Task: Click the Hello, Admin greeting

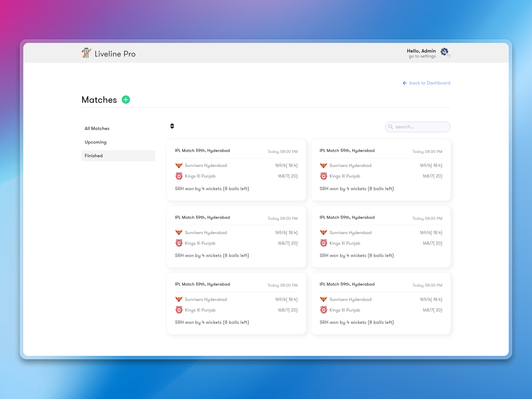Action: click(421, 51)
